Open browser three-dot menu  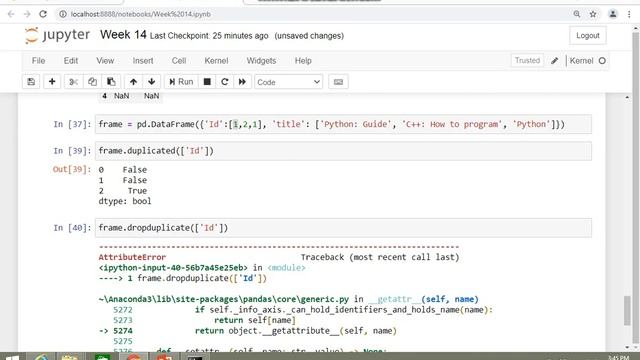coord(629,14)
